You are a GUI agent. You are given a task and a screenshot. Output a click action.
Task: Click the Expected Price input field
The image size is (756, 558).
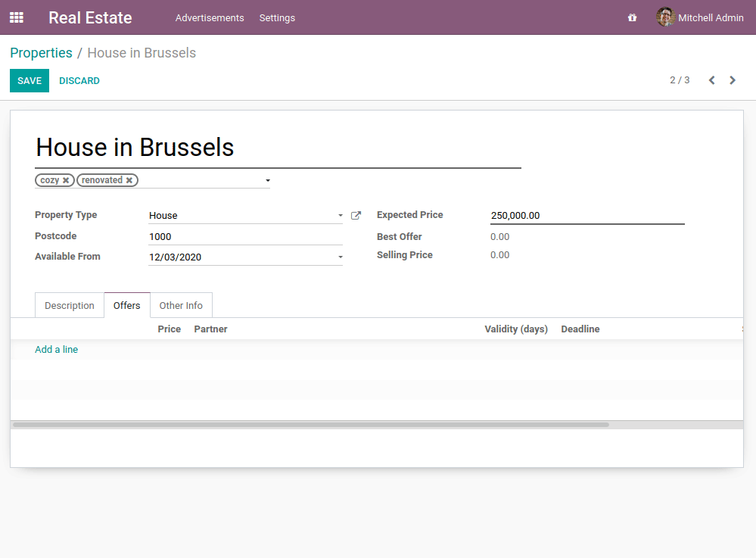click(x=586, y=216)
